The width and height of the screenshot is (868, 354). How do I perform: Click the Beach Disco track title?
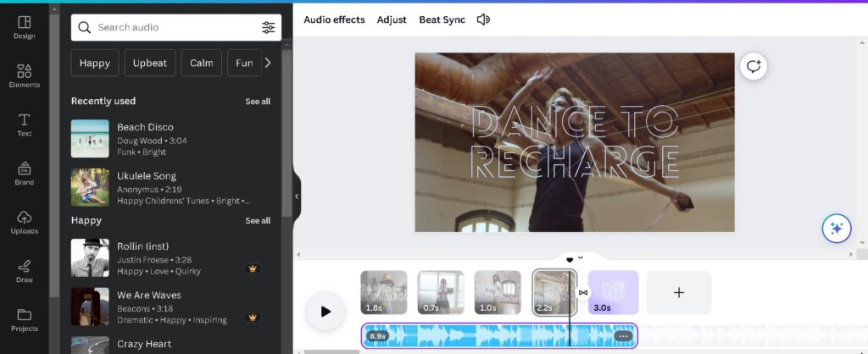pos(145,127)
